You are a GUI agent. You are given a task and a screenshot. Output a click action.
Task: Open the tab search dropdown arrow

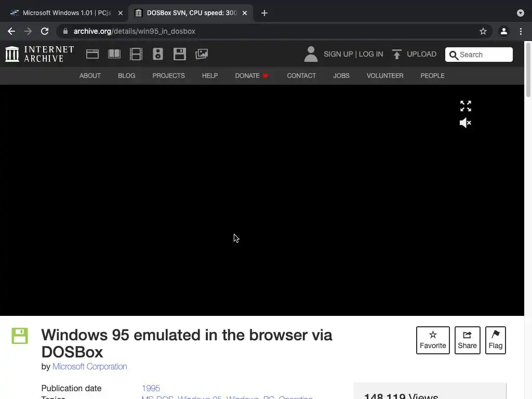coord(521,13)
